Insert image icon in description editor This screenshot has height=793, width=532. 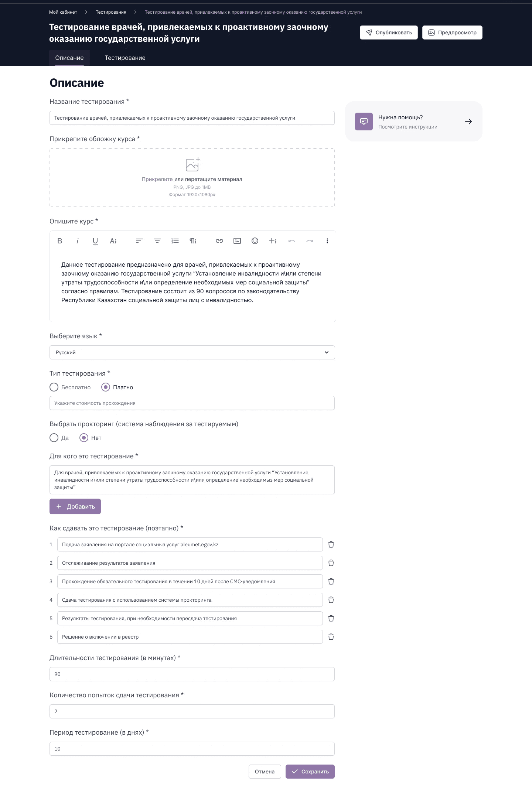pyautogui.click(x=237, y=241)
